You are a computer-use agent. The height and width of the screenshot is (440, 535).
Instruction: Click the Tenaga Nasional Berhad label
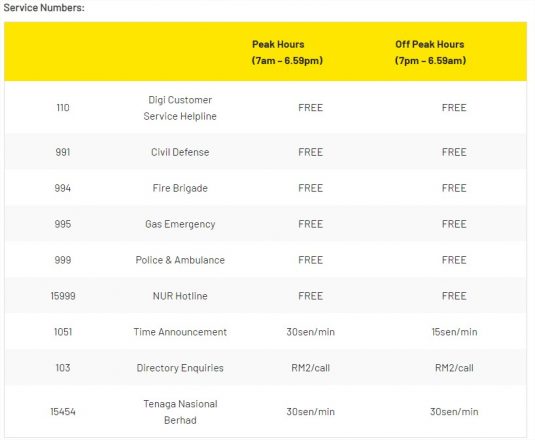click(x=180, y=412)
